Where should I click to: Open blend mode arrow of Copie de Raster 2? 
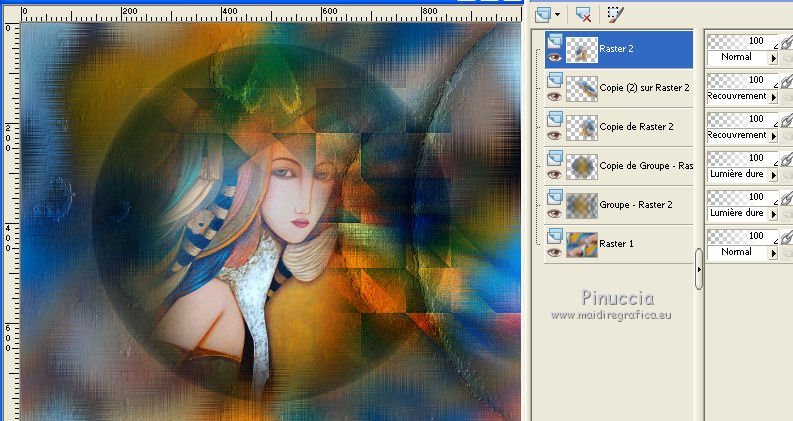click(773, 136)
